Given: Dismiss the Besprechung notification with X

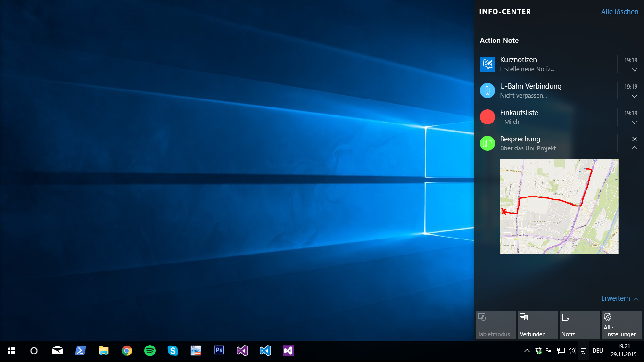Looking at the screenshot, I should 634,139.
